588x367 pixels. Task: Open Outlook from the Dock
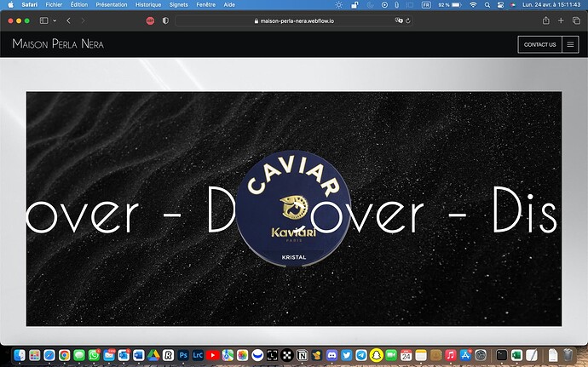(x=124, y=354)
